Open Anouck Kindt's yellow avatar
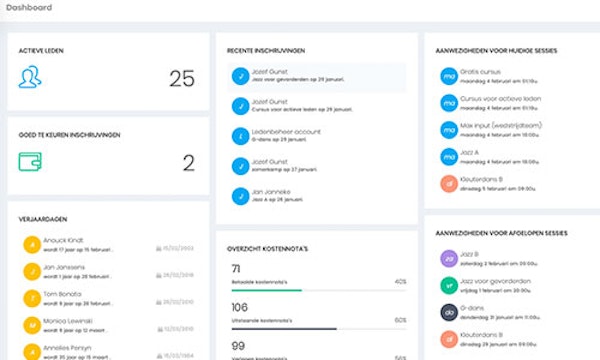Viewport: 600px width, 360px height. [32, 244]
